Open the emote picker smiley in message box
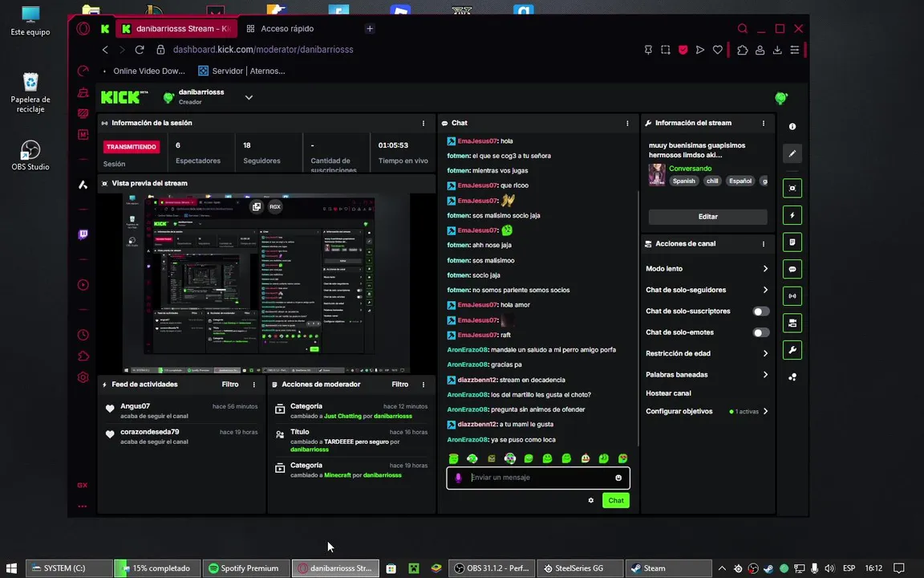The width and height of the screenshot is (924, 578). click(x=618, y=478)
